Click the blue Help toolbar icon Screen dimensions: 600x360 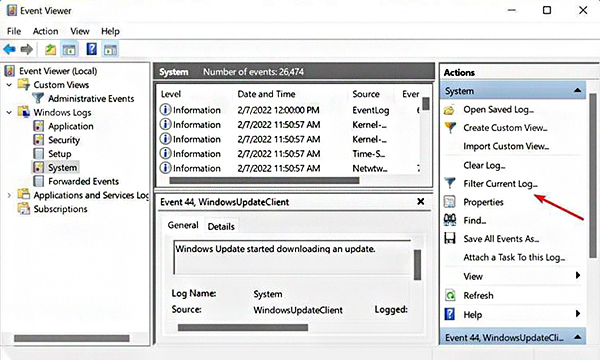(x=91, y=49)
